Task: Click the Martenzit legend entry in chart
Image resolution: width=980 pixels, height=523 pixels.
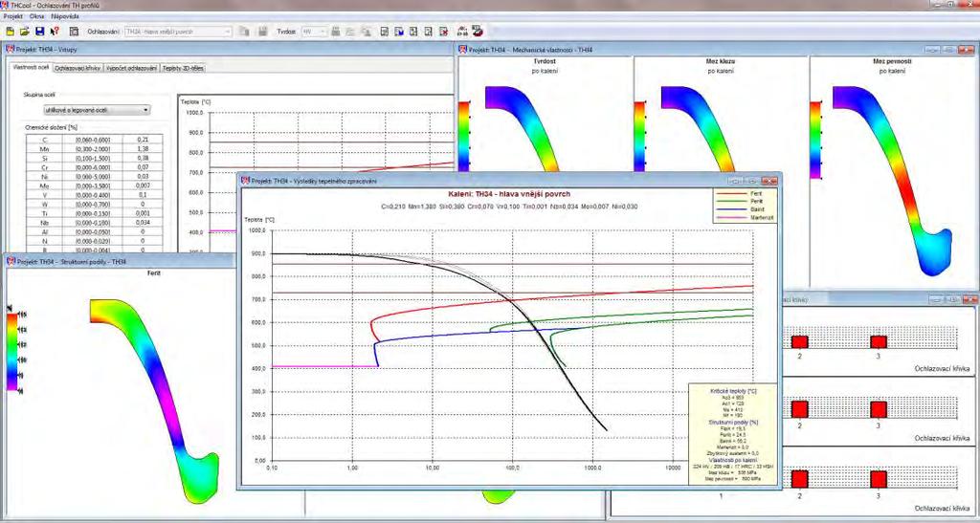Action: pyautogui.click(x=745, y=217)
